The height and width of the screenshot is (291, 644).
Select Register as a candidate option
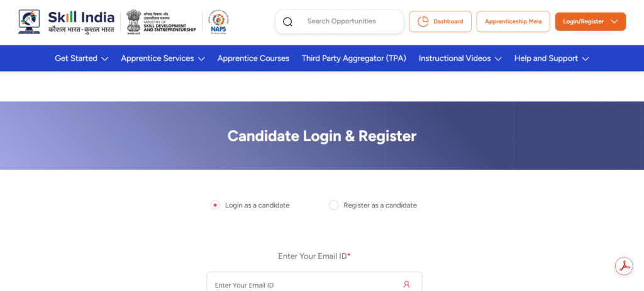[334, 205]
